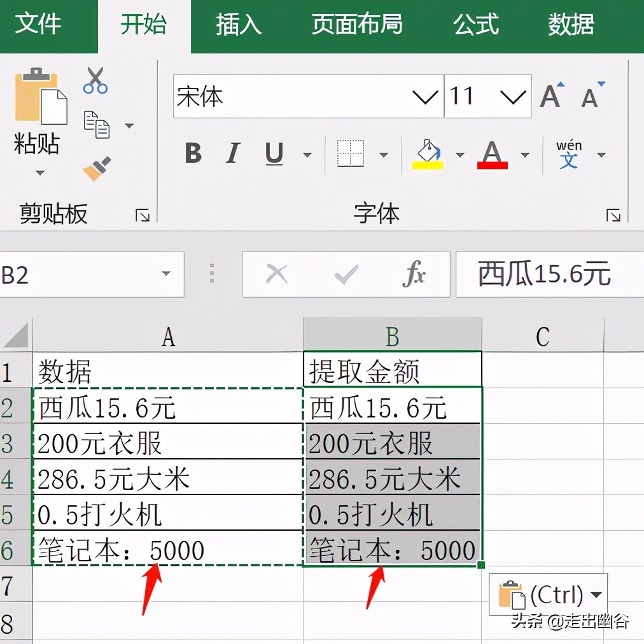Click the 粘贴 label button
Screen dimensions: 644x644
click(x=36, y=143)
